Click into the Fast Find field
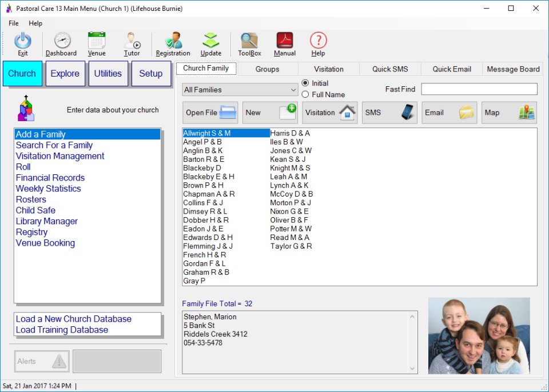549x392 pixels. [x=479, y=89]
